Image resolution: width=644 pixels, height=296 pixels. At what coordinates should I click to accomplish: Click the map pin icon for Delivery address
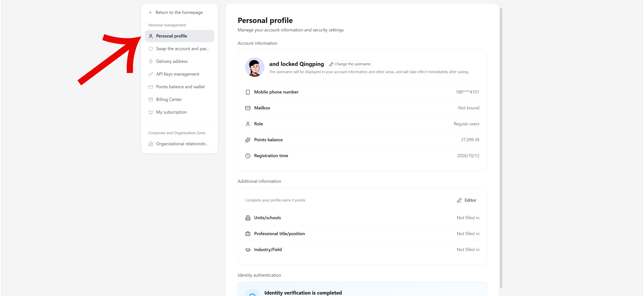click(x=151, y=61)
